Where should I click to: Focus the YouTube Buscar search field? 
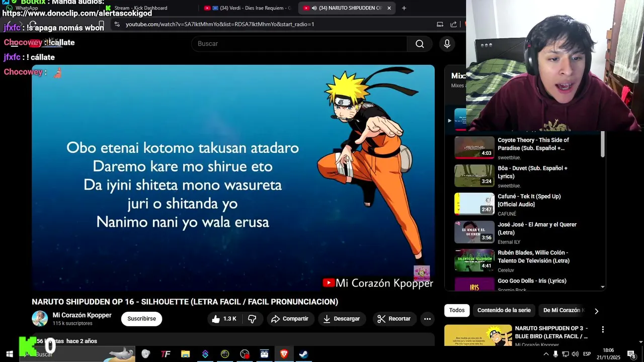click(x=299, y=44)
